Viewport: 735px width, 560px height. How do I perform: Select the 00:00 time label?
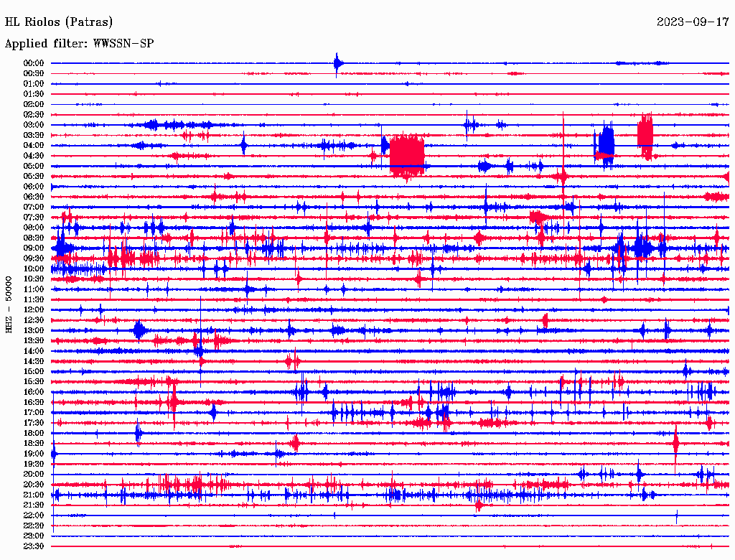(x=34, y=63)
